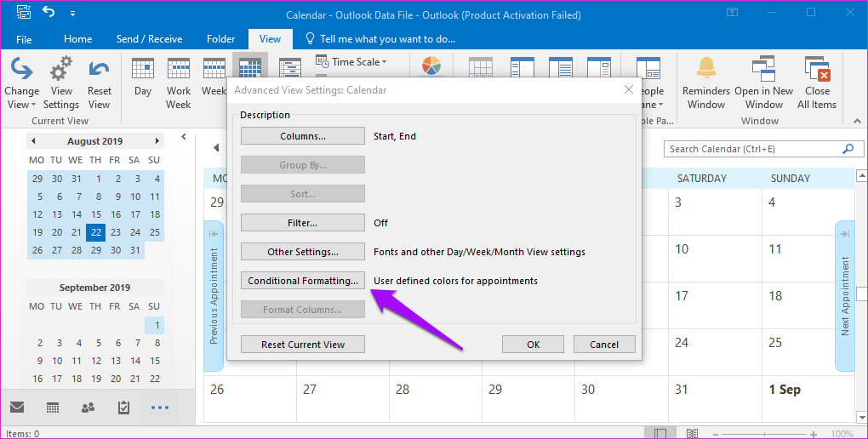Image resolution: width=868 pixels, height=439 pixels.
Task: Click Open in New Window icon
Action: (763, 69)
